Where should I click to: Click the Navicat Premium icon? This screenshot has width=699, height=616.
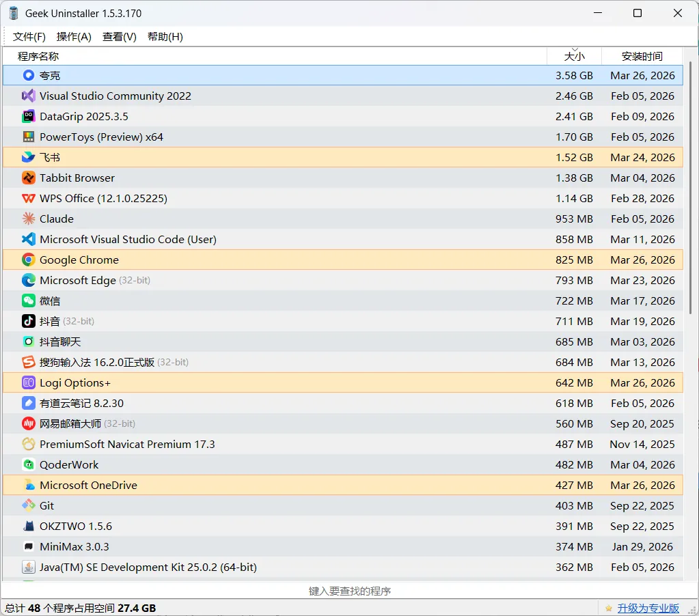point(29,444)
